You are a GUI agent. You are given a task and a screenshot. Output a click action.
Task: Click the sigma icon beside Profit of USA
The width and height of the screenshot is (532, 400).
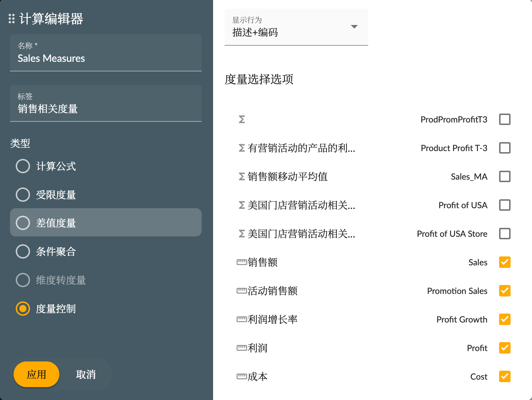pos(241,205)
